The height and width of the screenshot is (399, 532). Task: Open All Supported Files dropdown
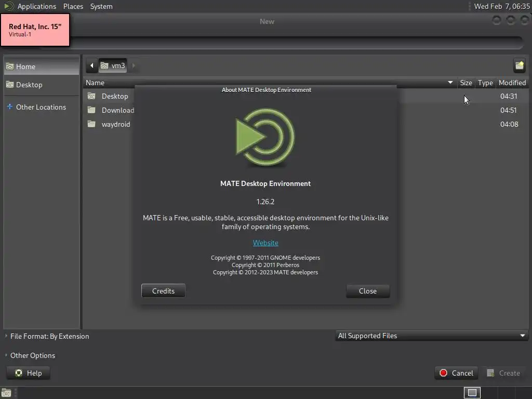(432, 336)
